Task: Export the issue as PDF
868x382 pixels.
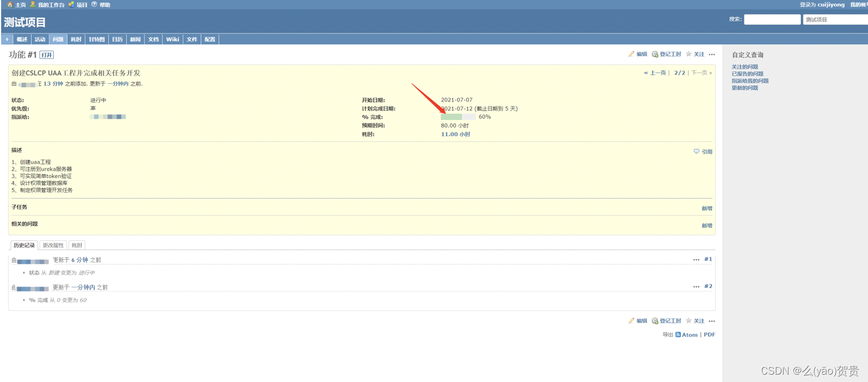Action: tap(709, 335)
